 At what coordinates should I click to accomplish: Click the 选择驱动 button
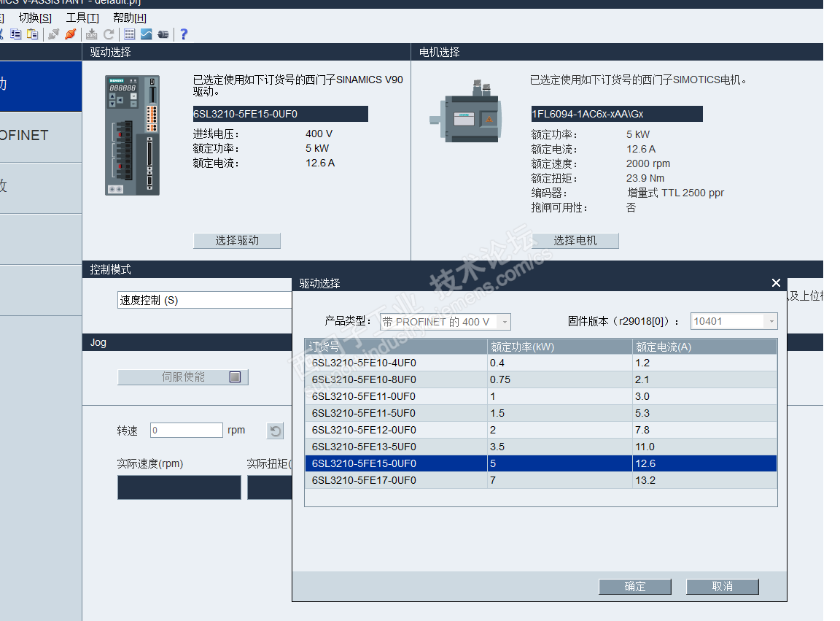237,241
